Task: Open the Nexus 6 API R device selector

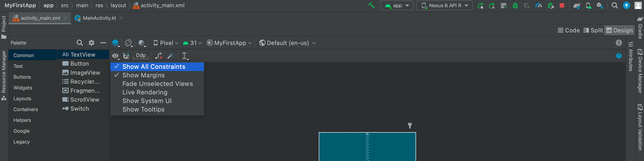Action: [x=444, y=6]
